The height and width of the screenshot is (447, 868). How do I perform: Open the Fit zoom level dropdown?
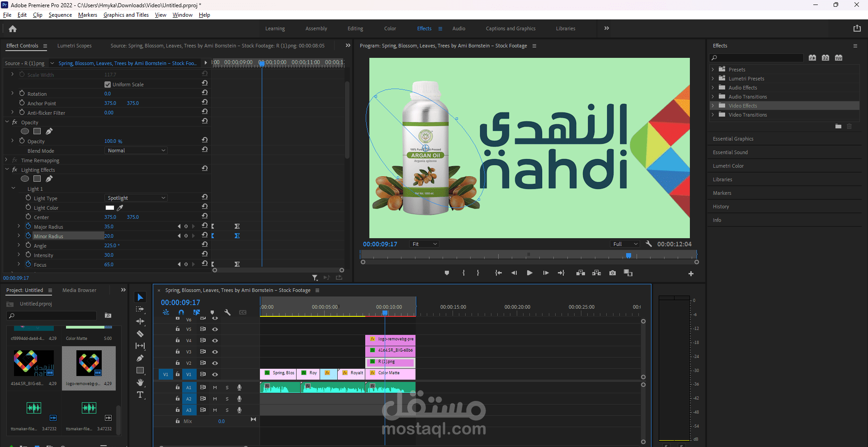424,244
